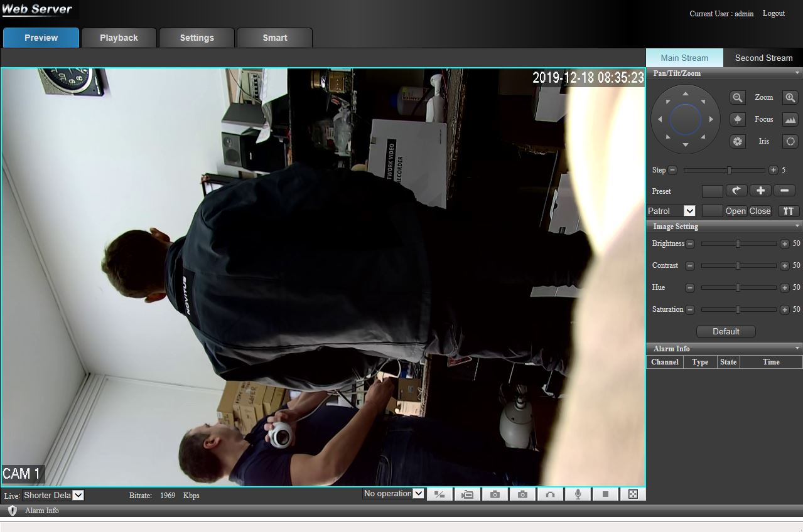
Task: Reset image settings with Default button
Action: click(x=726, y=331)
